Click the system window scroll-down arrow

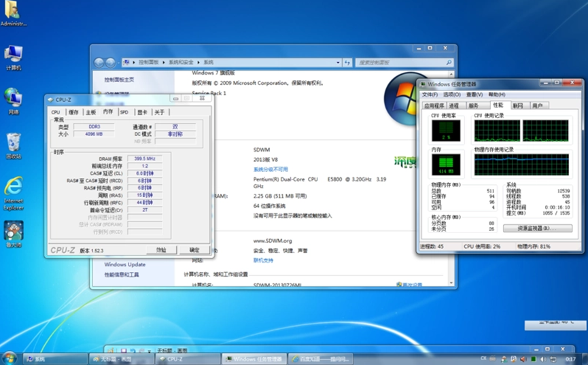point(451,283)
